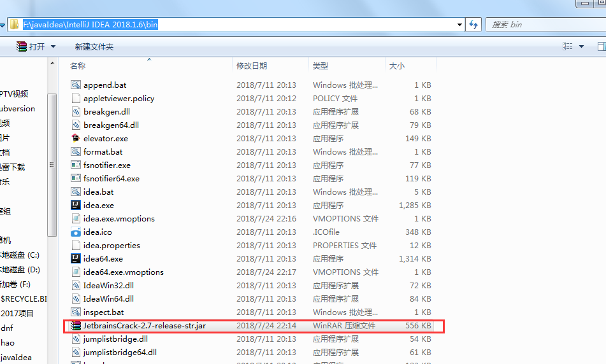Sort by 修改日期 column header
The image size is (606, 364).
point(270,66)
